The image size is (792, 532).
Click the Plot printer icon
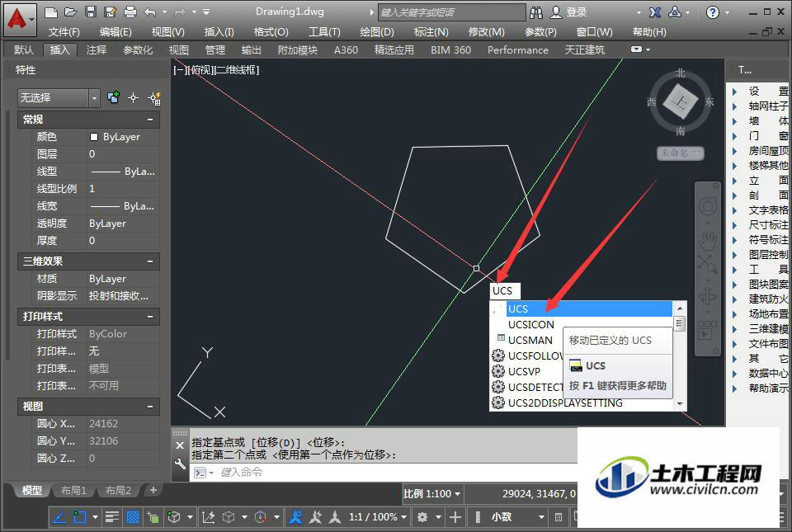tap(130, 12)
